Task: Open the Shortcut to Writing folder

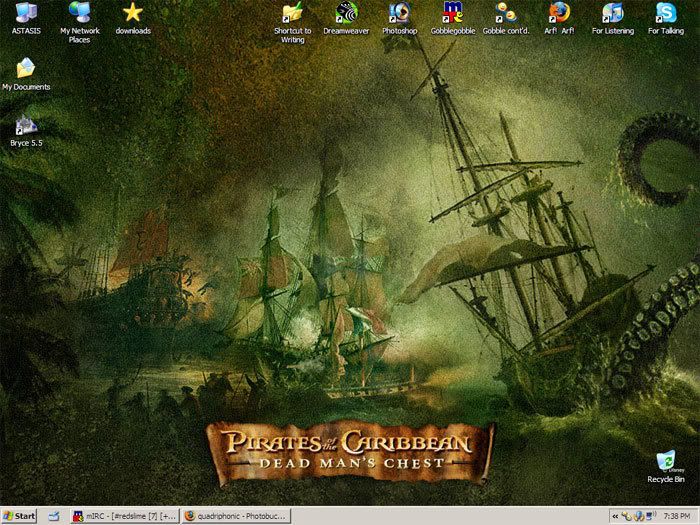Action: [292, 14]
